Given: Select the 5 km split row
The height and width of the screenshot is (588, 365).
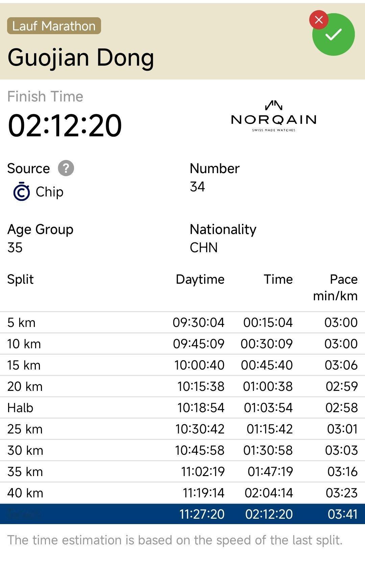Looking at the screenshot, I should pyautogui.click(x=182, y=322).
